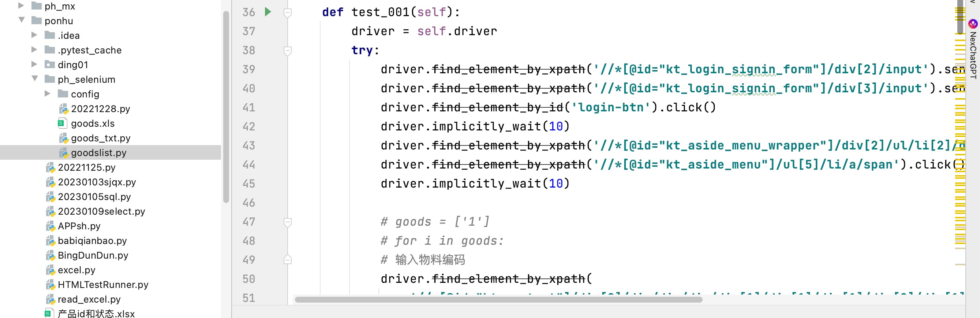Open BingDunDun.py file
Screen dimensions: 980x318
[x=93, y=255]
